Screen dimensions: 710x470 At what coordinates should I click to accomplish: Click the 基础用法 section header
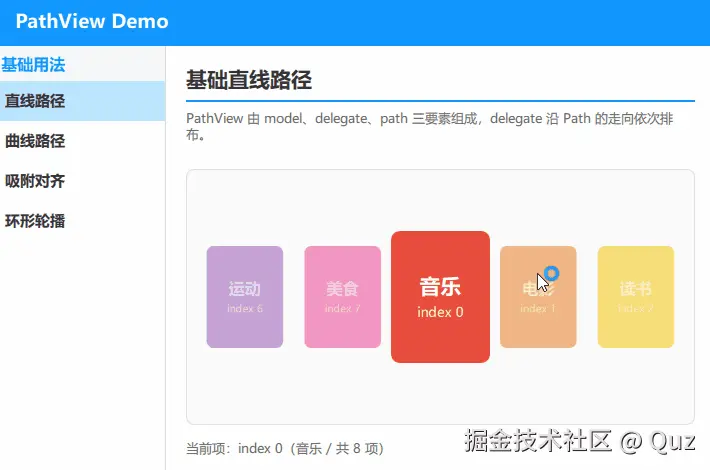33,65
